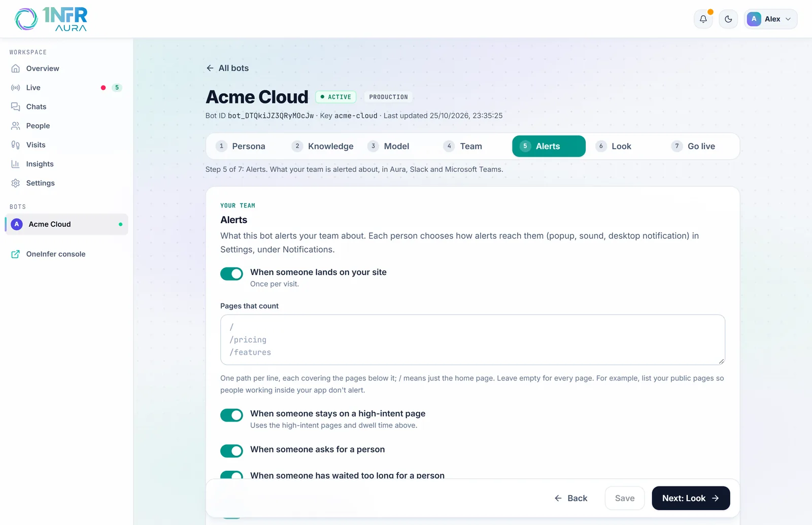Image resolution: width=812 pixels, height=525 pixels.
Task: Click the Insights chart icon
Action: [x=16, y=164]
